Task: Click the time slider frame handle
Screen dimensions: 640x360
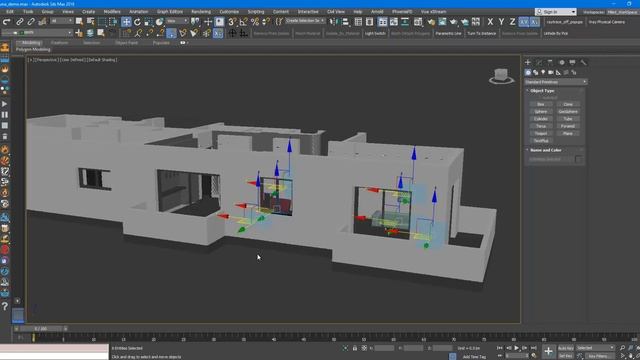Action: 40,329
